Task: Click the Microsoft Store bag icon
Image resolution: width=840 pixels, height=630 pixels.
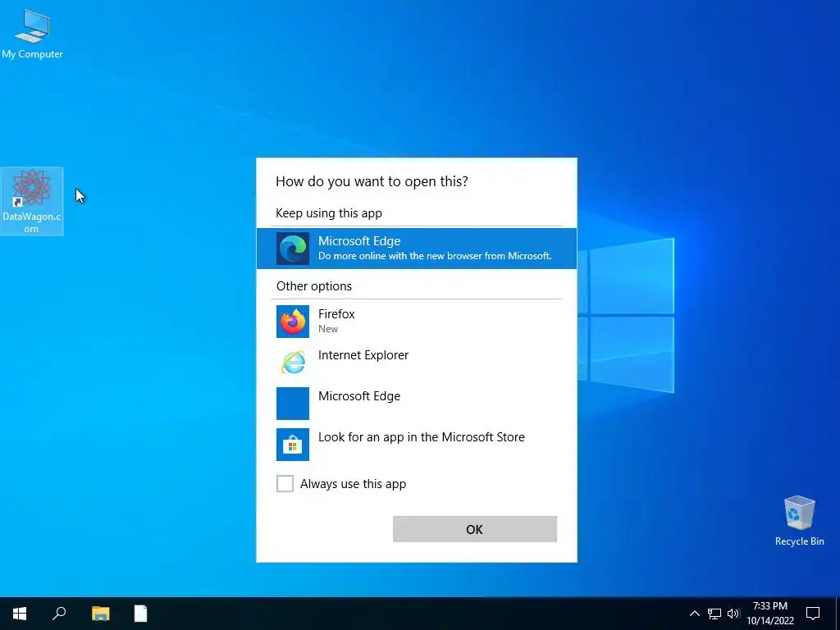Action: (293, 444)
